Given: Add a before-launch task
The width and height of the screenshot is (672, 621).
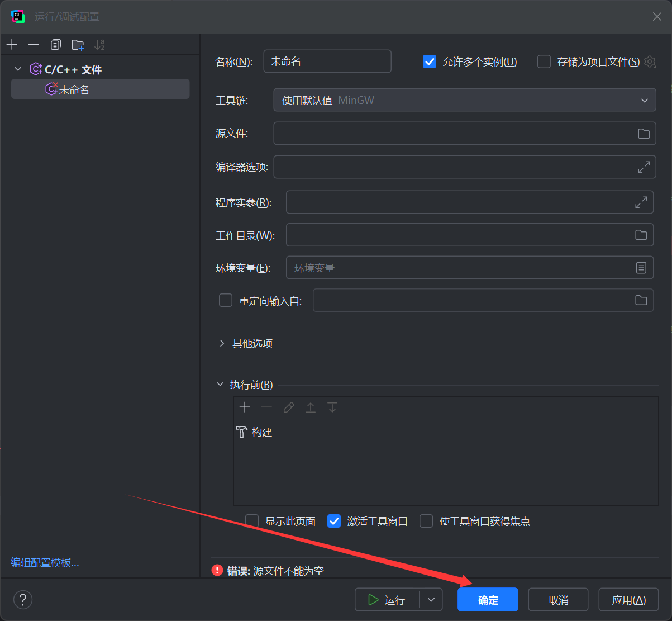Looking at the screenshot, I should (245, 407).
